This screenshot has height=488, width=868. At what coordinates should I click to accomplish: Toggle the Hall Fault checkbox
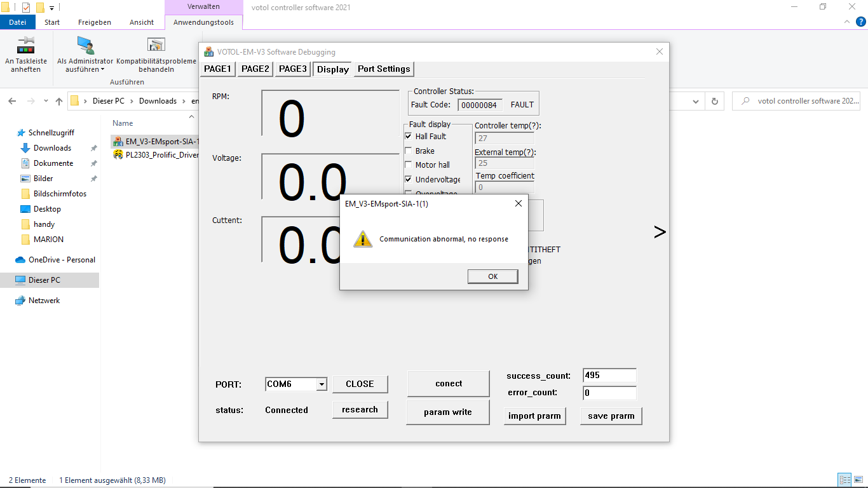tap(409, 137)
